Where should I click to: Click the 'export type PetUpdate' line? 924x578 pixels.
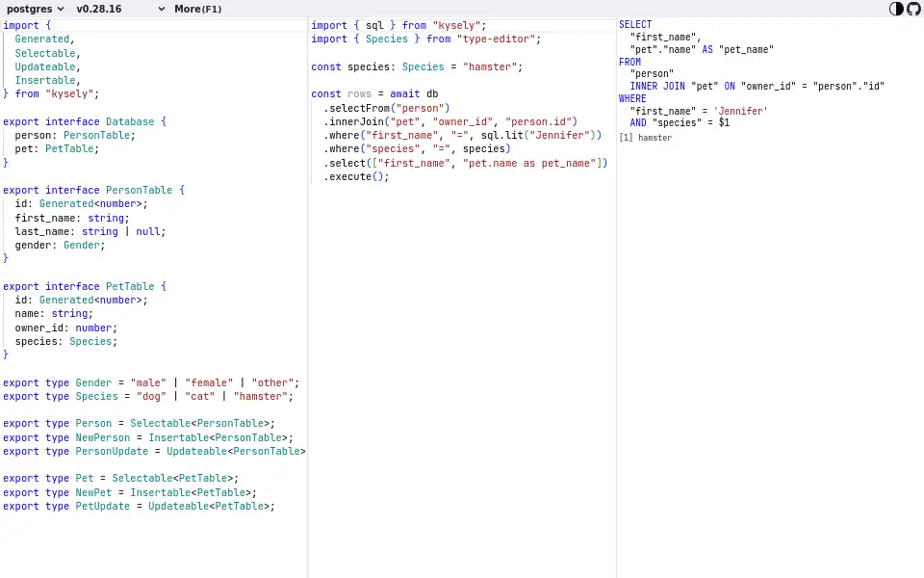click(139, 506)
